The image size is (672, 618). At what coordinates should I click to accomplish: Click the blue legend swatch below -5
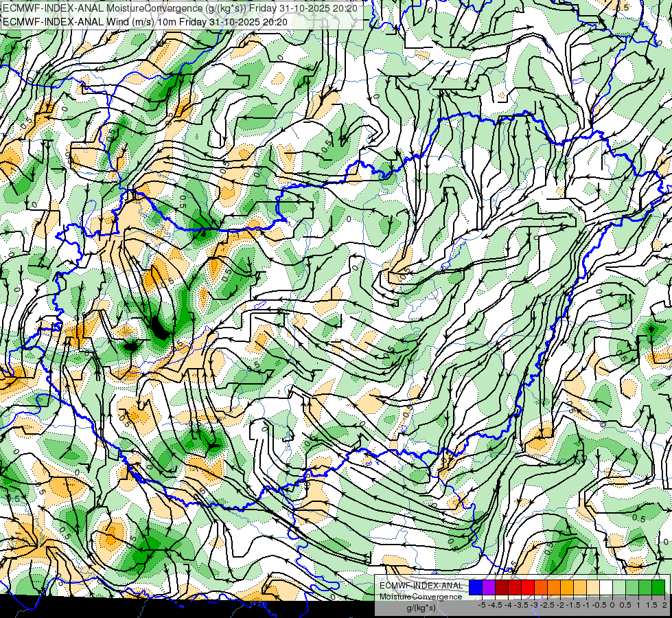tap(476, 587)
